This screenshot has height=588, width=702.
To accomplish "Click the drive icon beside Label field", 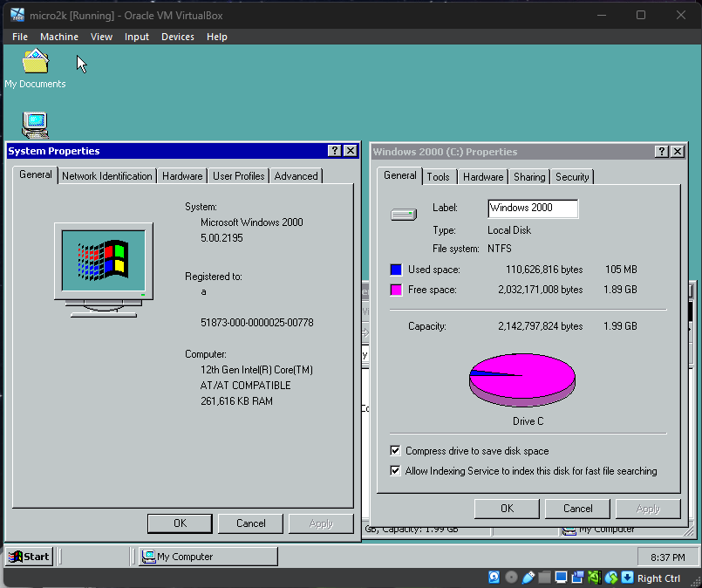I will [404, 215].
